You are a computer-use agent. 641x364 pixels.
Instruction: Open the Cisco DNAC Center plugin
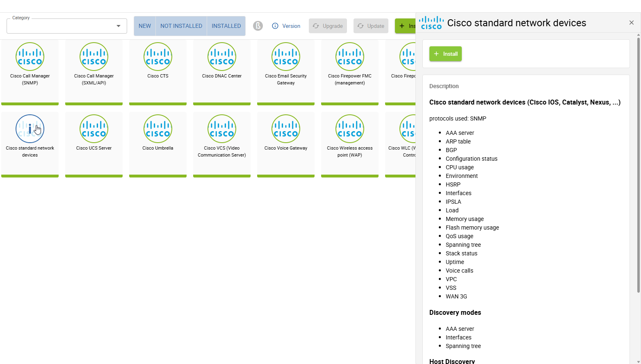222,72
